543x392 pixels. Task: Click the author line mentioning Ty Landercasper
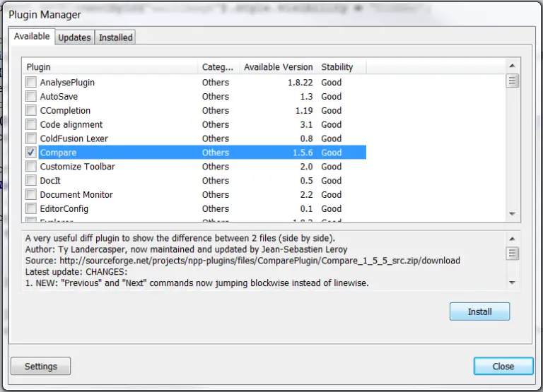tap(187, 249)
